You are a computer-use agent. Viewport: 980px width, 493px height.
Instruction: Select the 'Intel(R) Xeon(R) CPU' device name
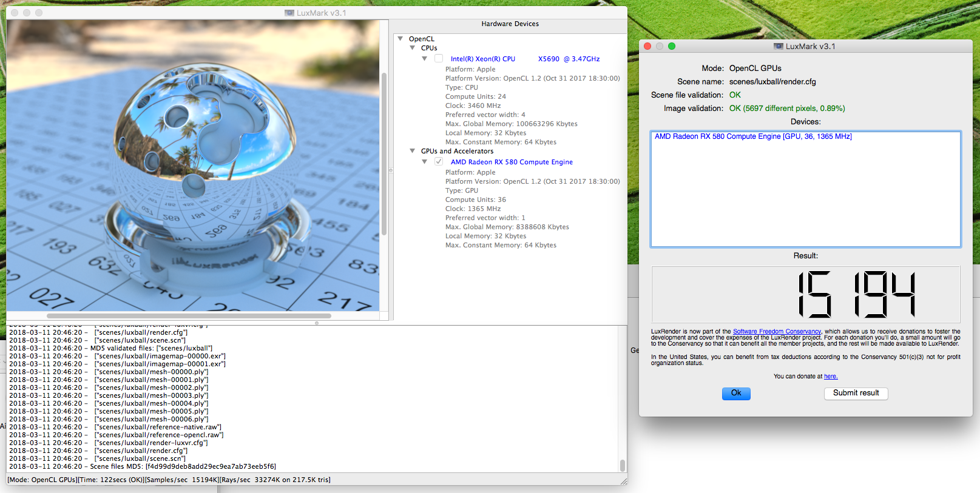tap(483, 59)
